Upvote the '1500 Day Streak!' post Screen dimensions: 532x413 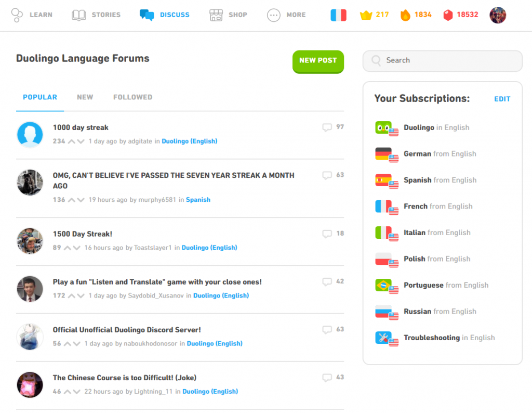point(68,248)
